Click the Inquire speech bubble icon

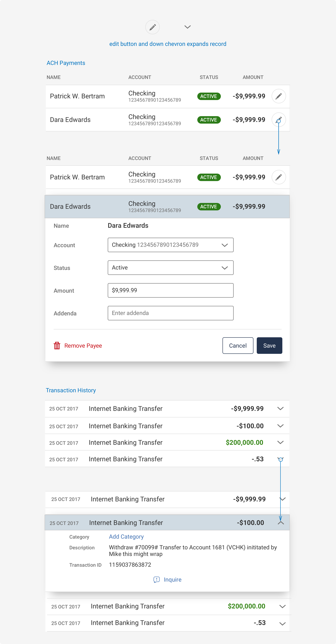[157, 580]
